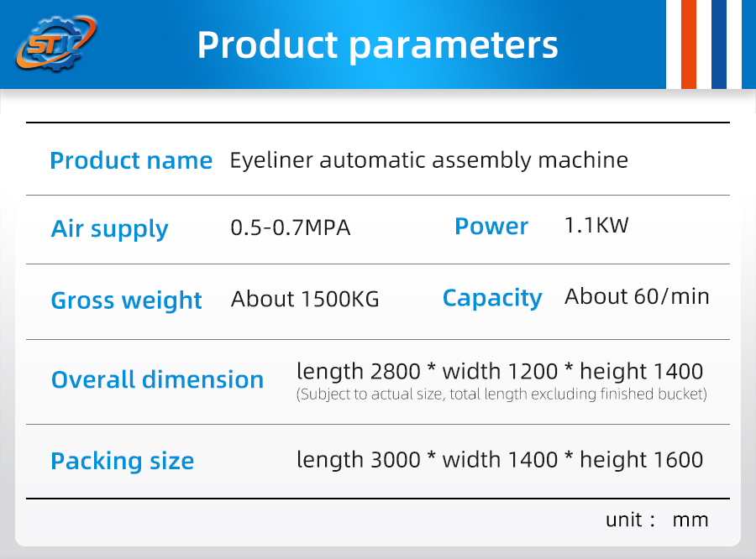Screen dimensions: 756x559
Task: Select the Power label
Action: [x=491, y=226]
